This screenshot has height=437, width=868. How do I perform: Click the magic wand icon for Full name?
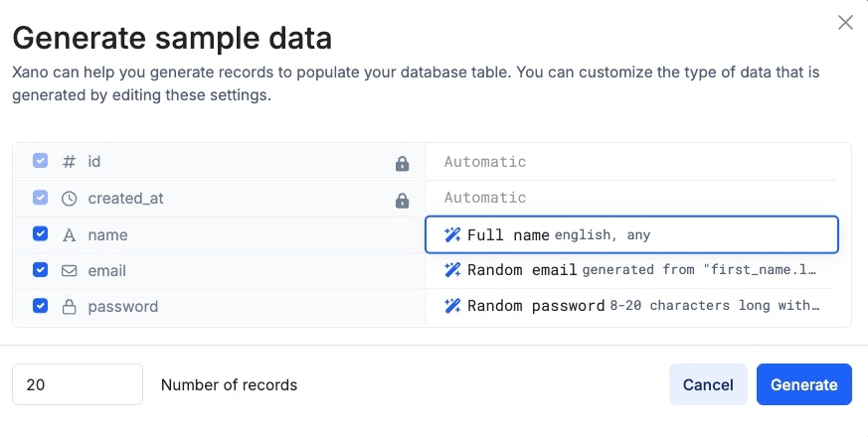pos(452,235)
